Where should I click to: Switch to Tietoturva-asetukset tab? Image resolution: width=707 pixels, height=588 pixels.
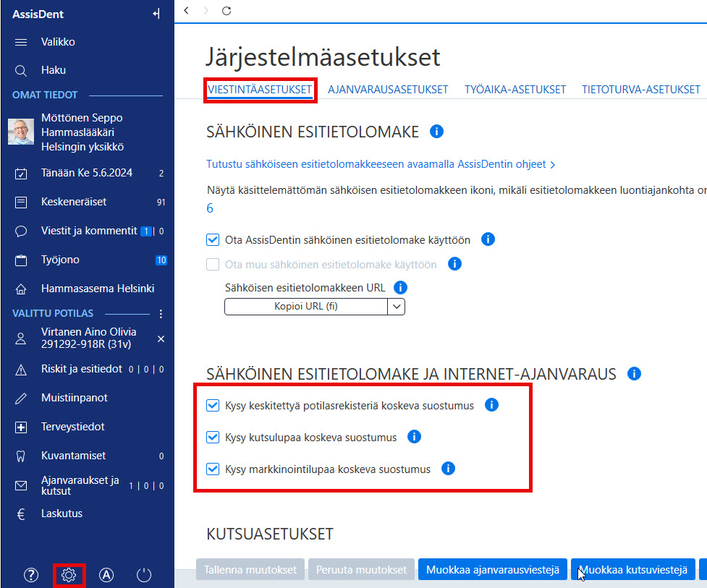[x=640, y=90]
